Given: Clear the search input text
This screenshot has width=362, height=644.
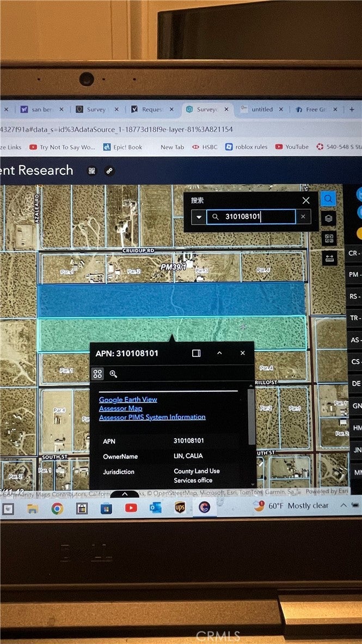Looking at the screenshot, I should (x=303, y=217).
